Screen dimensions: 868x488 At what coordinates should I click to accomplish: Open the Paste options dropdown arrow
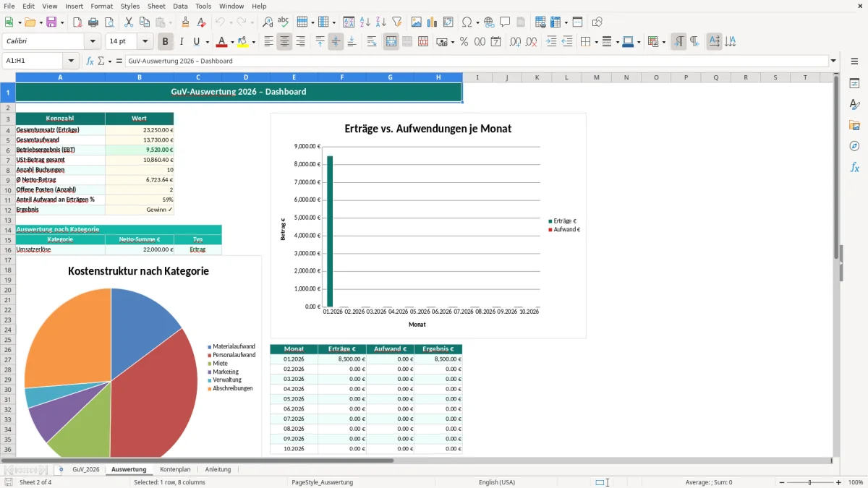pyautogui.click(x=170, y=22)
